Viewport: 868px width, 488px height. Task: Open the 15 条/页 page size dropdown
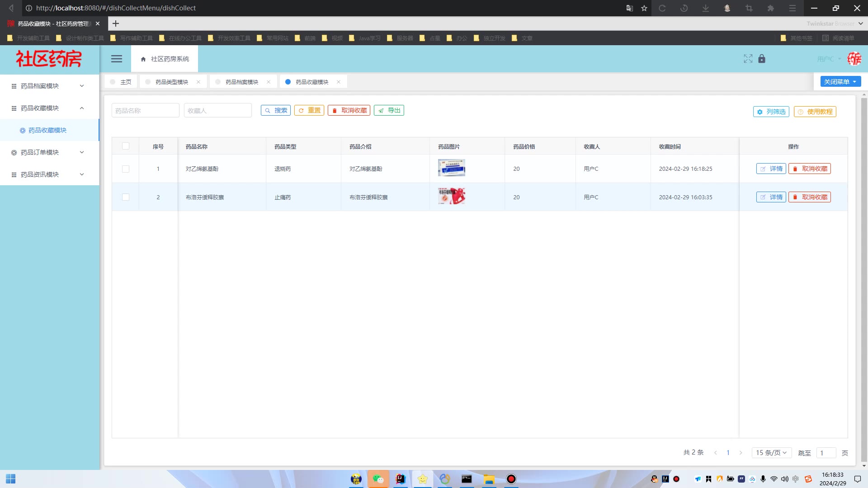[x=771, y=452]
